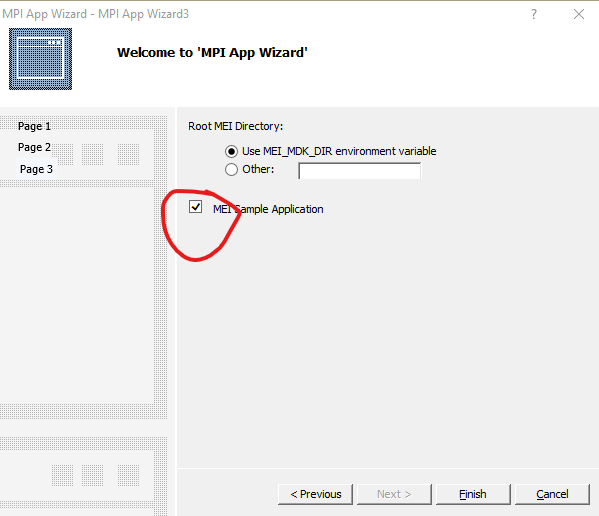
Task: Select the Other directory radio button
Action: pyautogui.click(x=231, y=169)
